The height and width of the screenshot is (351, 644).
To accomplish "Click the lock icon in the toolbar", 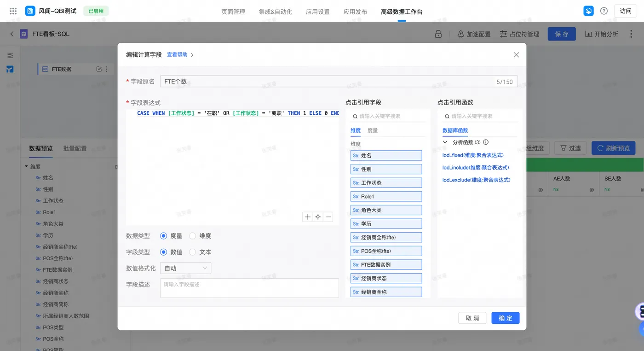I will tap(438, 34).
